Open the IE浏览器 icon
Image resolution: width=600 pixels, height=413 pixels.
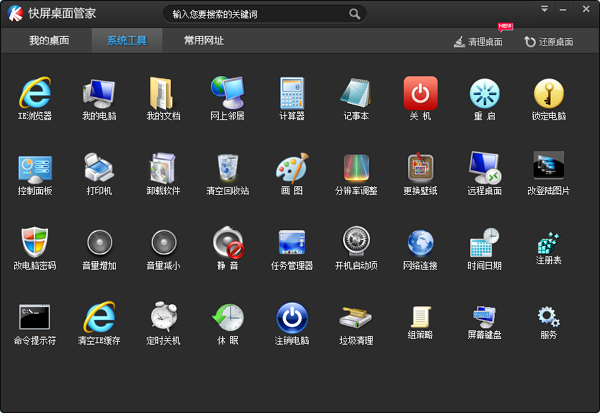[x=35, y=93]
